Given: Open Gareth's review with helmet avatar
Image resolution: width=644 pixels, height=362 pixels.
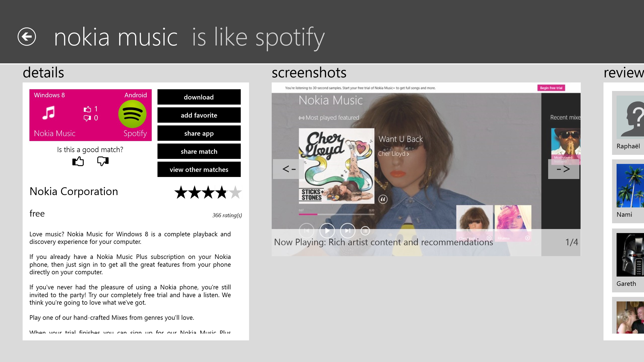Looking at the screenshot, I should (x=630, y=254).
